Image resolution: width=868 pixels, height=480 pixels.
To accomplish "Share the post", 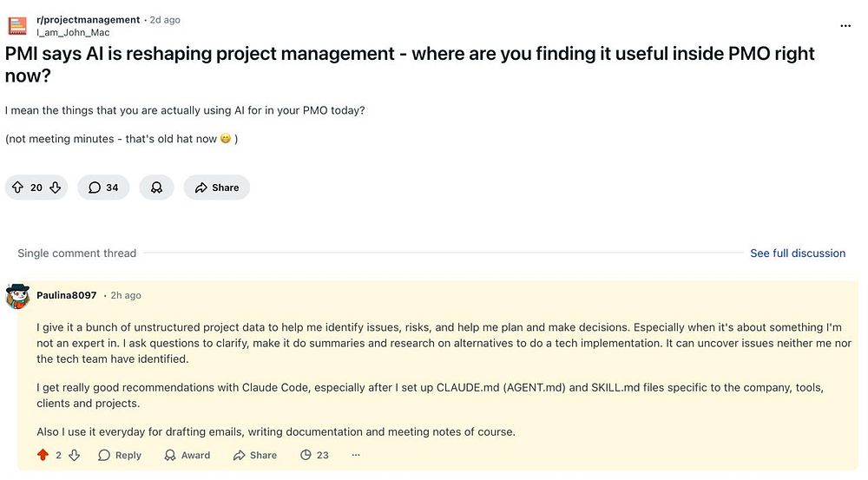I will pyautogui.click(x=216, y=187).
